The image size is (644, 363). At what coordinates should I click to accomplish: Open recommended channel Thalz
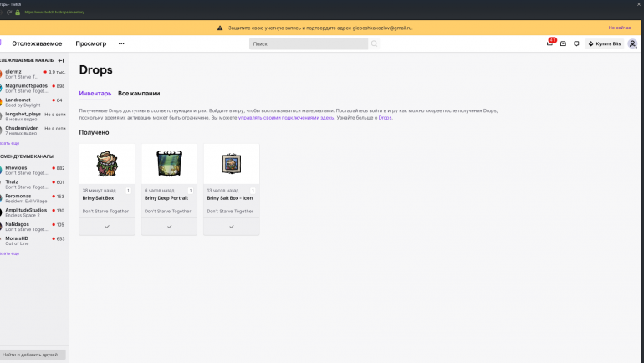click(33, 184)
